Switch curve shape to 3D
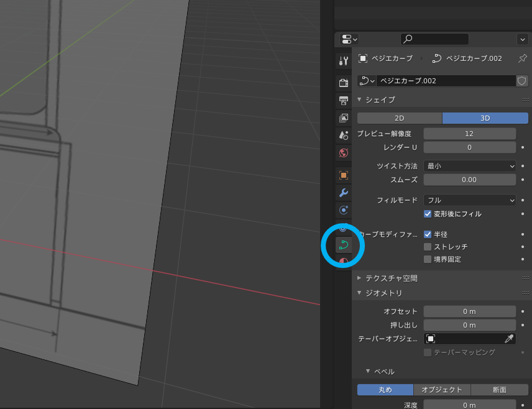532x409 pixels. [x=485, y=118]
